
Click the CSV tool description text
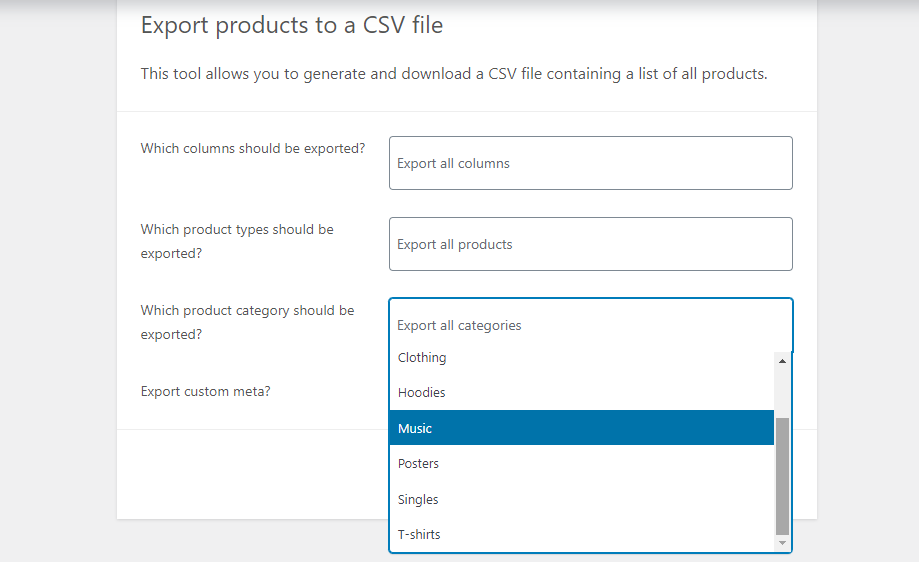click(x=454, y=74)
